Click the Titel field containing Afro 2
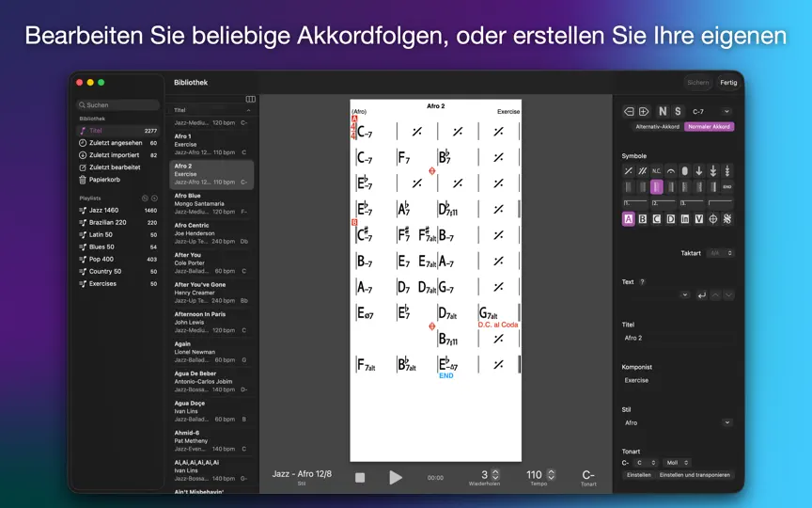Image resolution: width=812 pixels, height=508 pixels. point(678,338)
